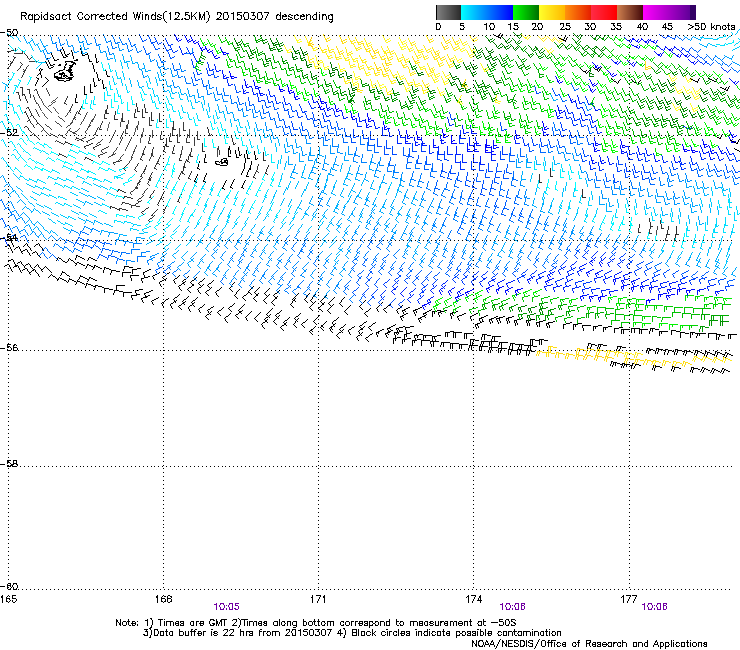Click the '177' longitude axis label
740x650 pixels.
click(629, 599)
